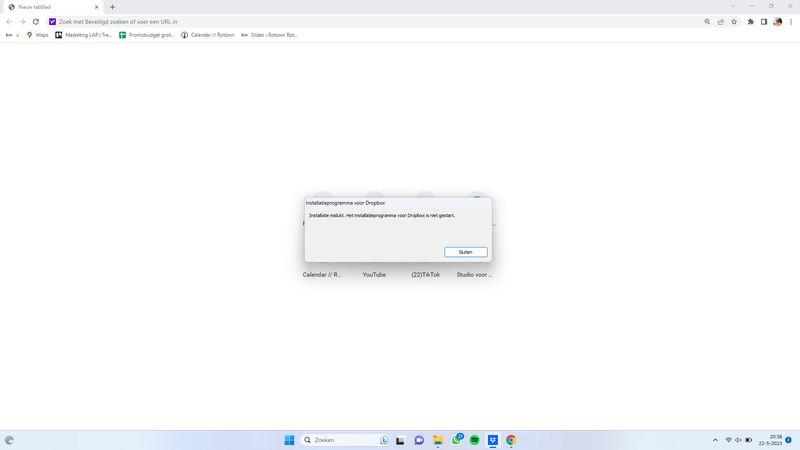This screenshot has height=450, width=800.
Task: Bookmark this tab with star icon
Action: point(734,22)
